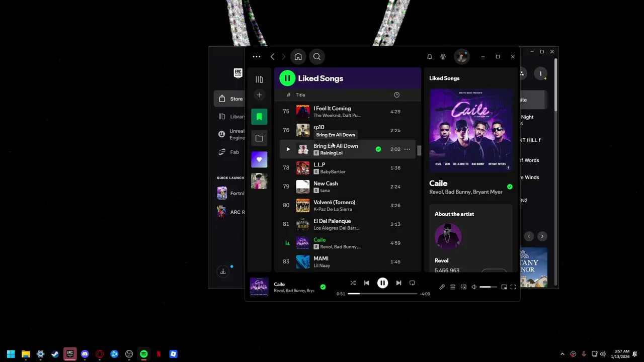Seek within the song progress bar
Screen dimensions: 644x362
(382, 294)
